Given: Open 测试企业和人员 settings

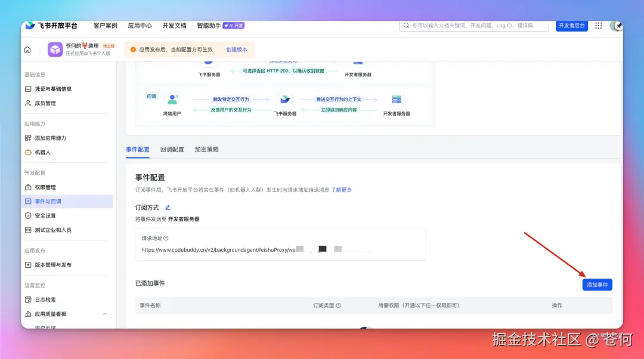Looking at the screenshot, I should point(52,230).
